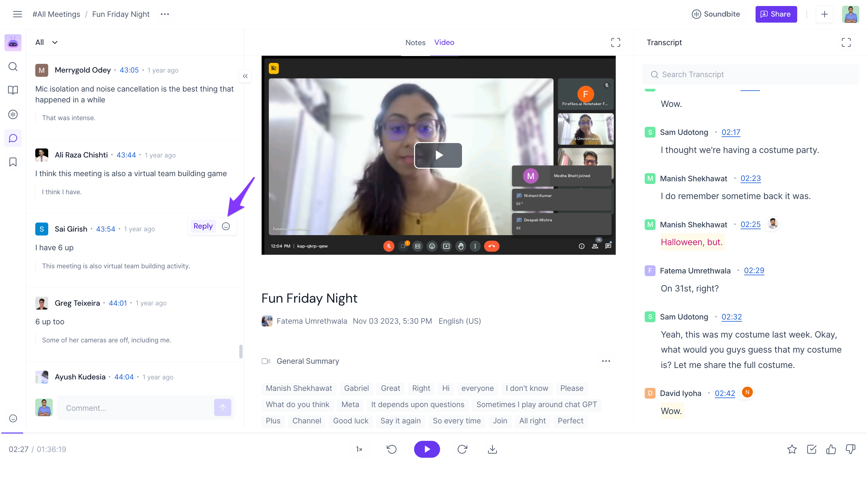Open the notebook icon in sidebar

(13, 90)
